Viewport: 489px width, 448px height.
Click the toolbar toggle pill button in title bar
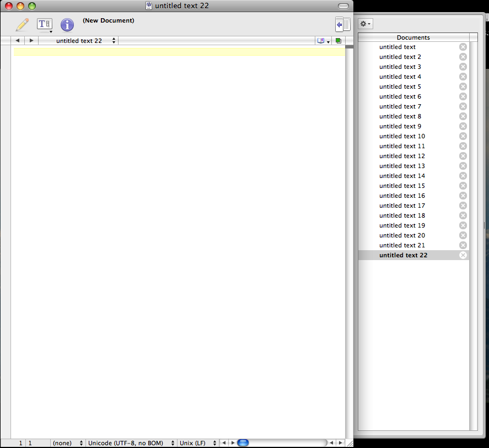[343, 6]
